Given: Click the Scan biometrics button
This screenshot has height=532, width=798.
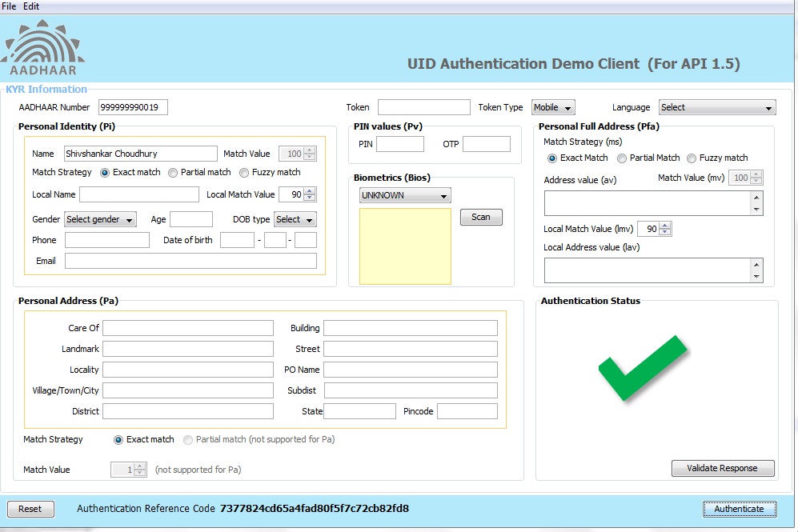Looking at the screenshot, I should pyautogui.click(x=481, y=217).
